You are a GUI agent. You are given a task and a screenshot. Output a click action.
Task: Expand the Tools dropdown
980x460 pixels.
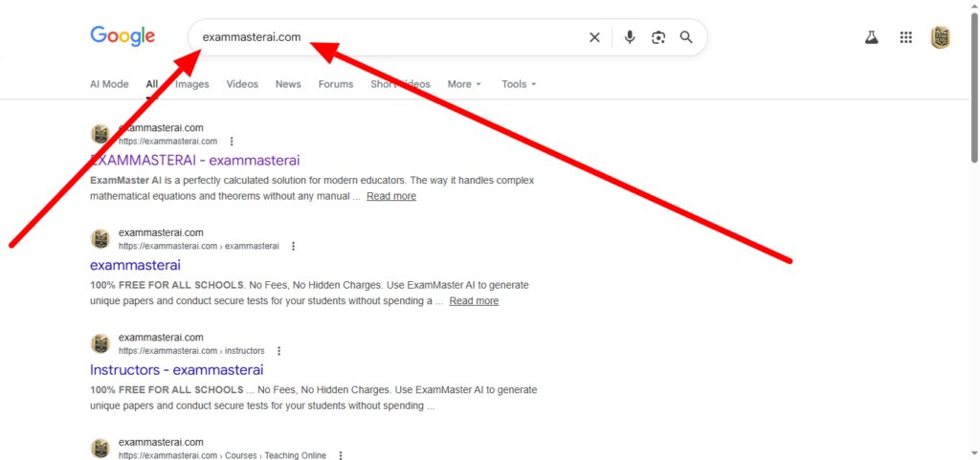pos(519,84)
